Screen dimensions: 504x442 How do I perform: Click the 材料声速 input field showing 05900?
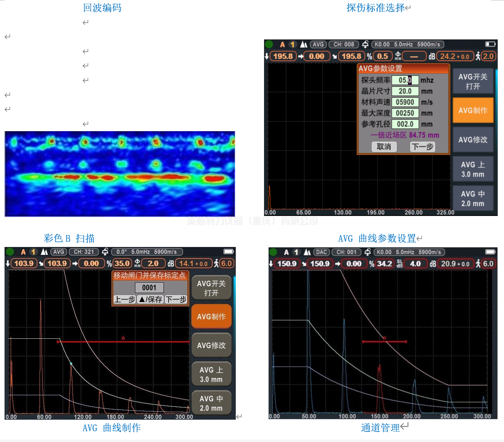point(405,102)
